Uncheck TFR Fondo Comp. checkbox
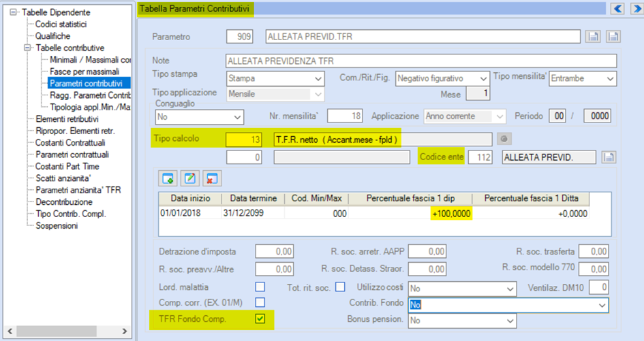Image resolution: width=644 pixels, height=341 pixels. 260,319
